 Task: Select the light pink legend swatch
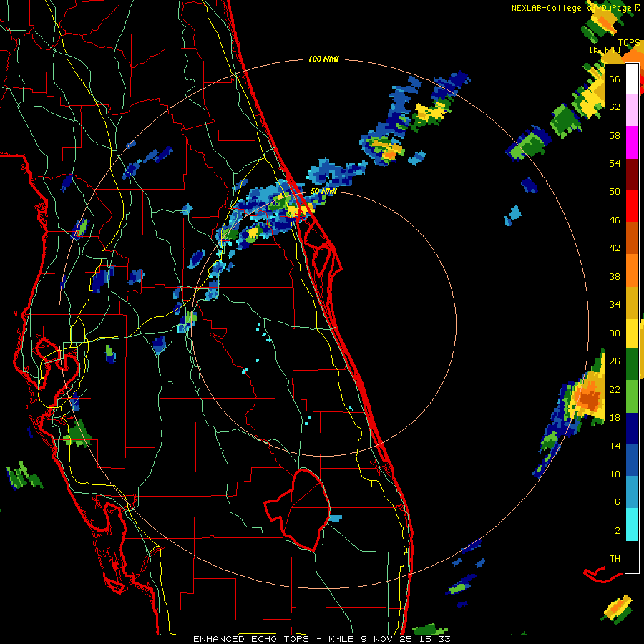pos(632,109)
